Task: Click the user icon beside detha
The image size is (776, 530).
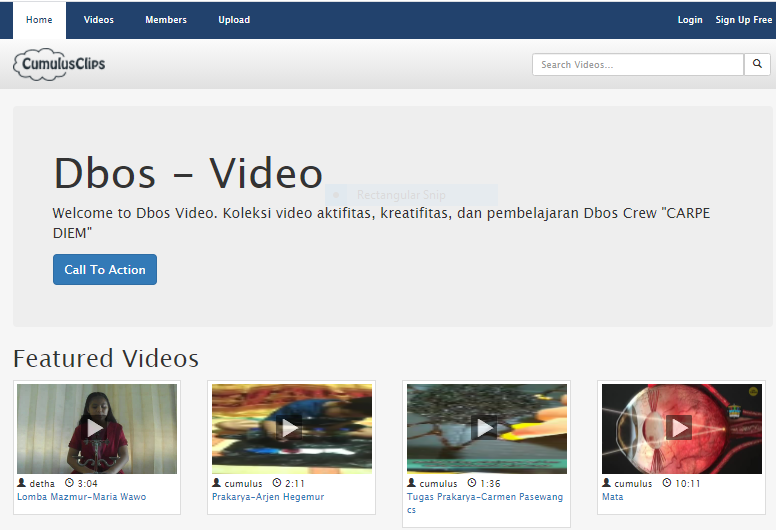Action: 21,483
